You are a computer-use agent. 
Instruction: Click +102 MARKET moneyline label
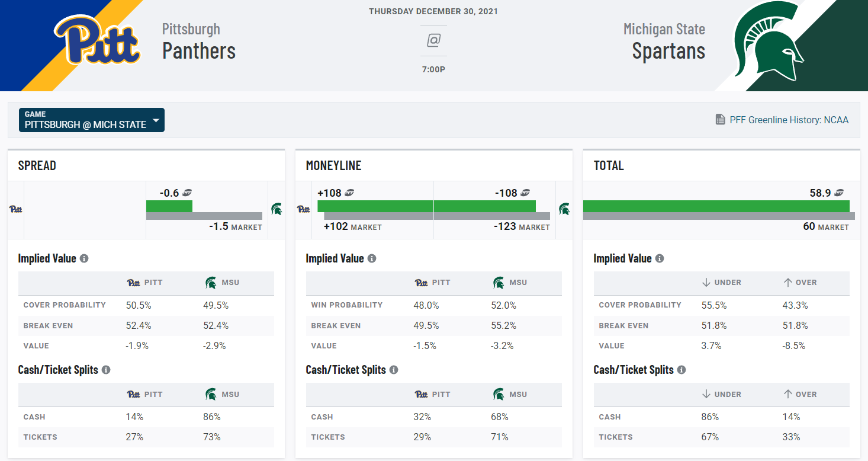(x=353, y=227)
